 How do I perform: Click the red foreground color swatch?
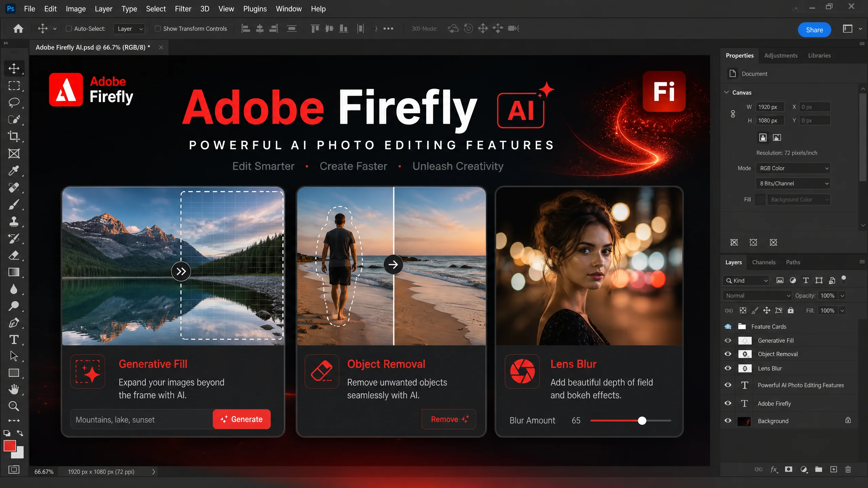point(9,445)
